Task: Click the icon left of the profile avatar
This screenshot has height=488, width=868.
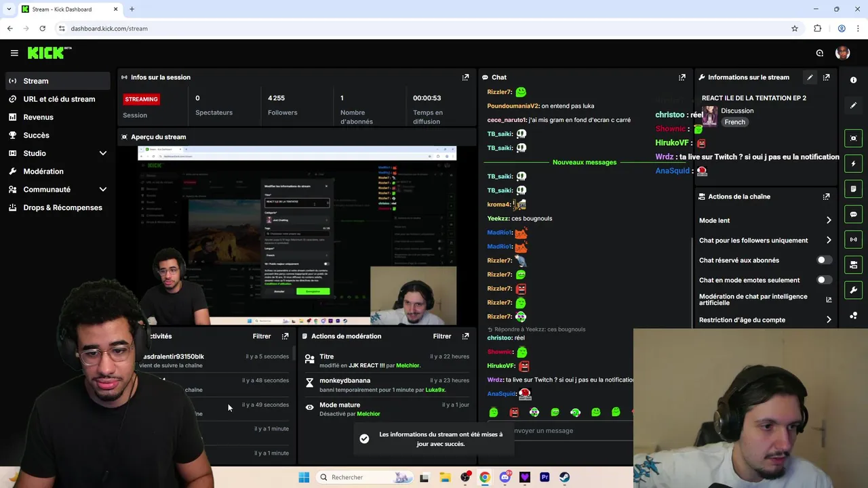Action: point(820,53)
